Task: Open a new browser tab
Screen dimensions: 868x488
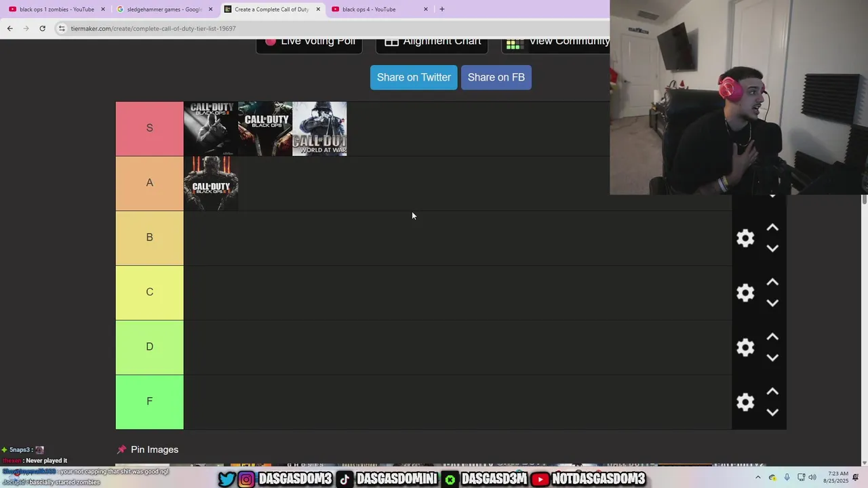Action: point(442,9)
